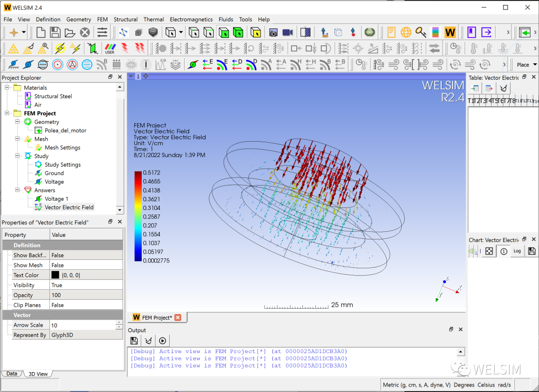Click the ground boundary toolbar icon
The image size is (539, 392).
(x=13, y=64)
